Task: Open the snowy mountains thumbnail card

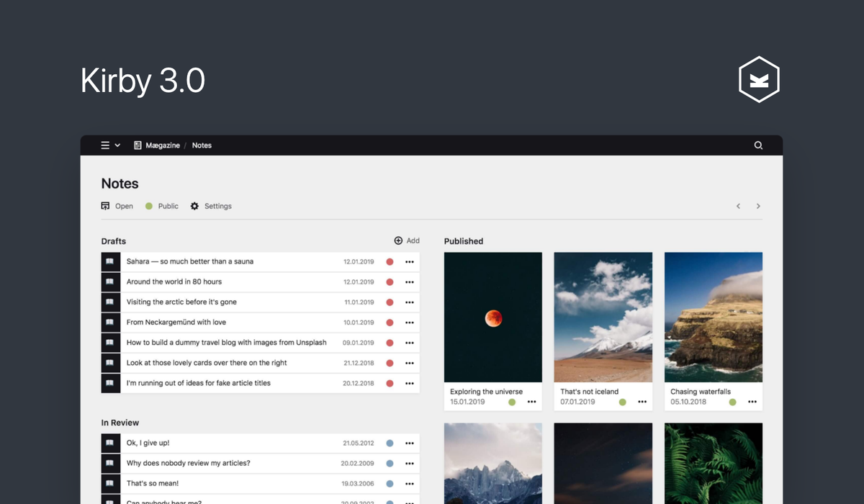Action: pos(493,463)
